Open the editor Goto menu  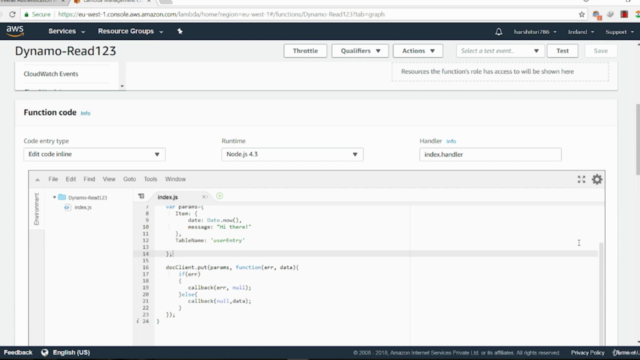(129, 179)
